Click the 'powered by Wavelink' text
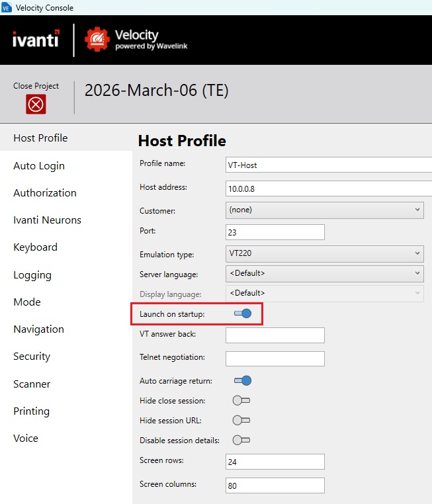Image resolution: width=432 pixels, height=504 pixels. (151, 46)
